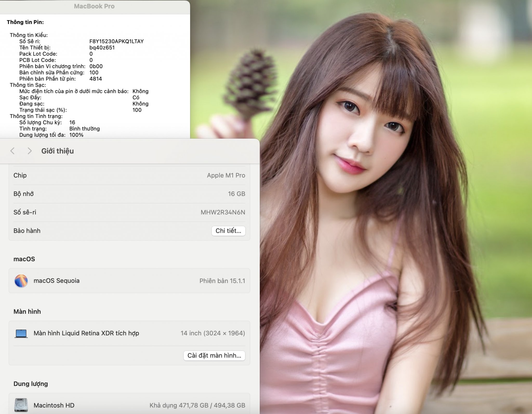This screenshot has width=532, height=414.
Task: Open warranty details with Chi tiết button
Action: pos(228,231)
